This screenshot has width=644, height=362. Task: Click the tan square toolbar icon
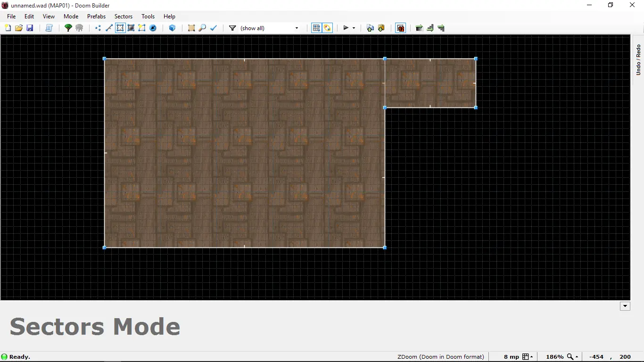(x=191, y=28)
